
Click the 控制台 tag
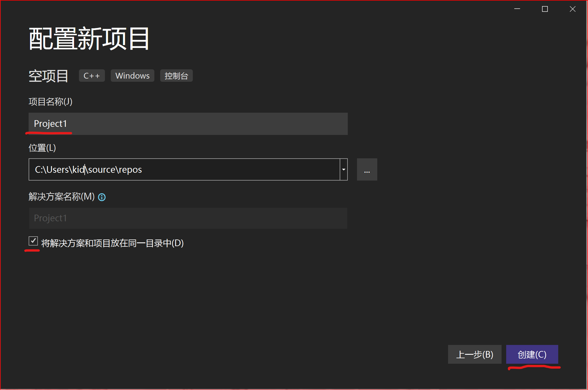176,76
